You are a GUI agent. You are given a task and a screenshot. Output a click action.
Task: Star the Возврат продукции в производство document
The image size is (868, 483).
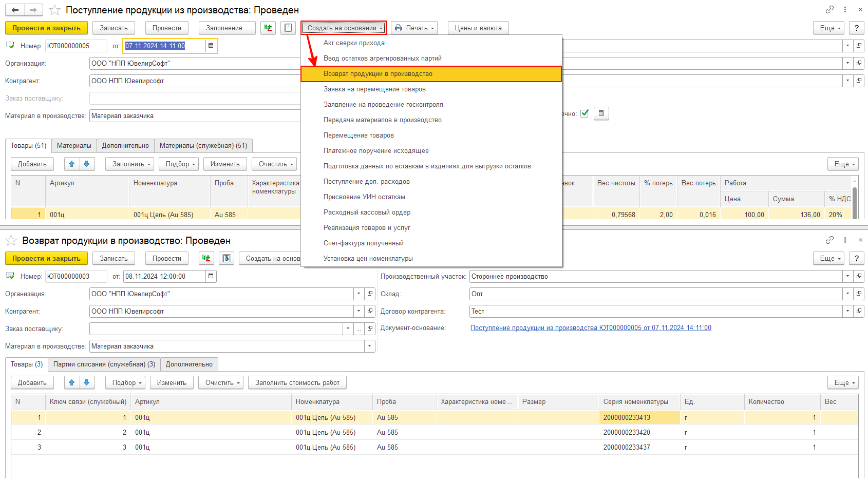pos(11,241)
